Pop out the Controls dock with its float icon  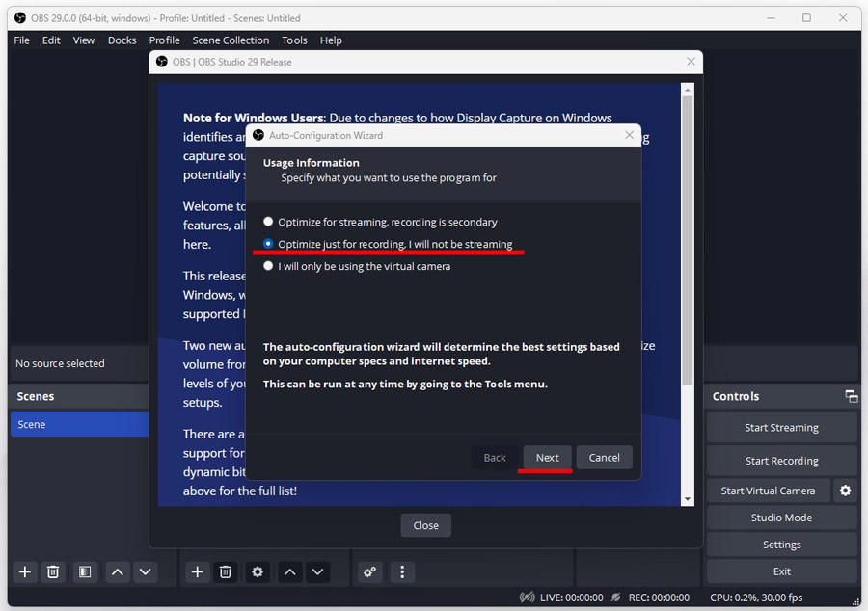click(851, 396)
